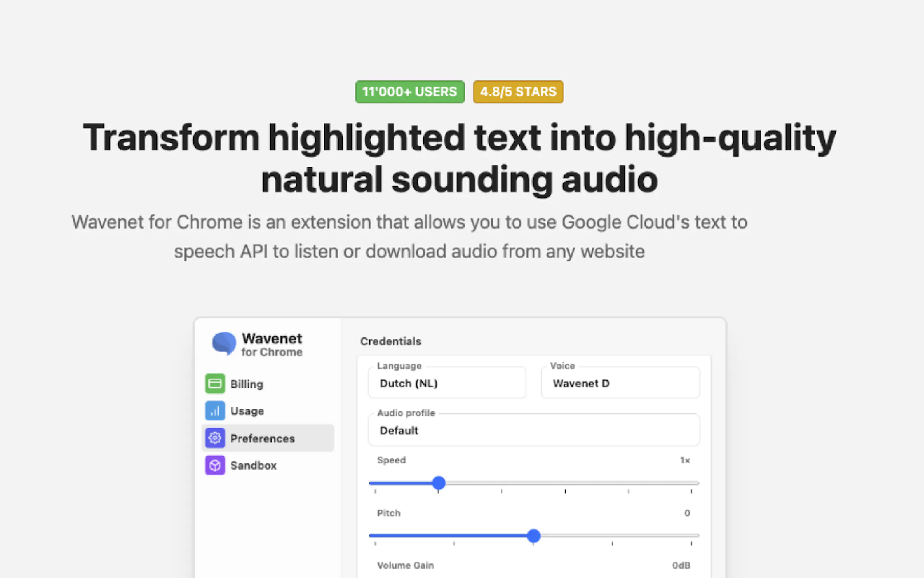Go to the Sandbox menu item

click(253, 465)
